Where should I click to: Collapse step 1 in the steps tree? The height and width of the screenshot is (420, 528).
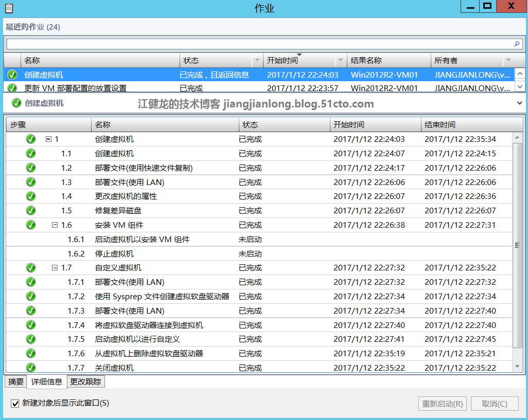(x=48, y=139)
